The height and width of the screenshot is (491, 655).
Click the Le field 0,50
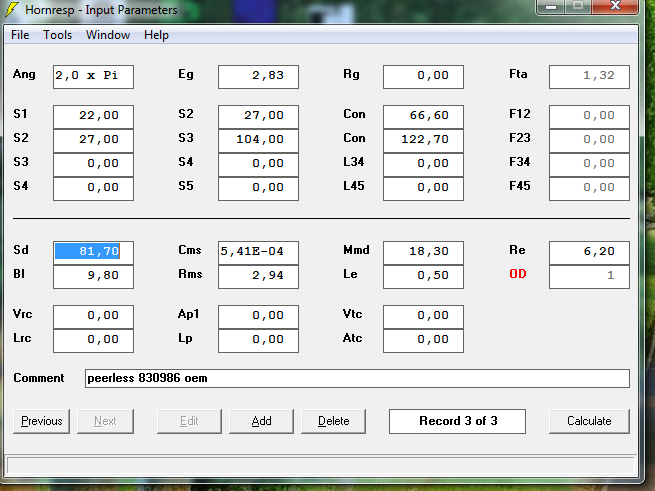click(x=423, y=277)
